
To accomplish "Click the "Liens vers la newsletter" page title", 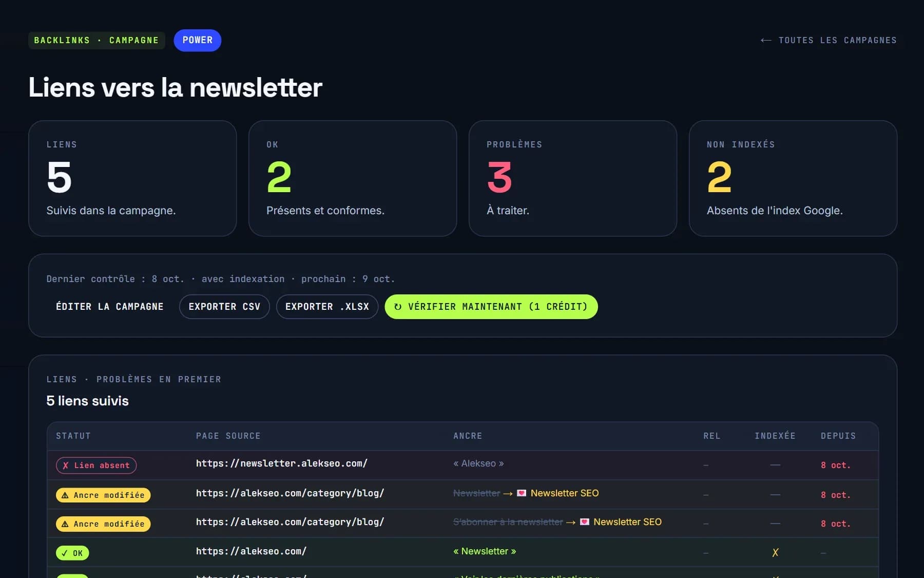I will point(176,87).
